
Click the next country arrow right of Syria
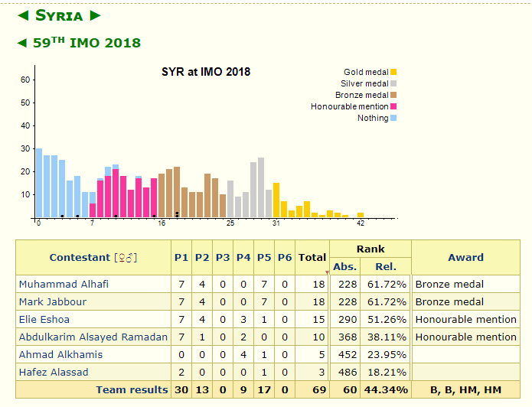[95, 16]
